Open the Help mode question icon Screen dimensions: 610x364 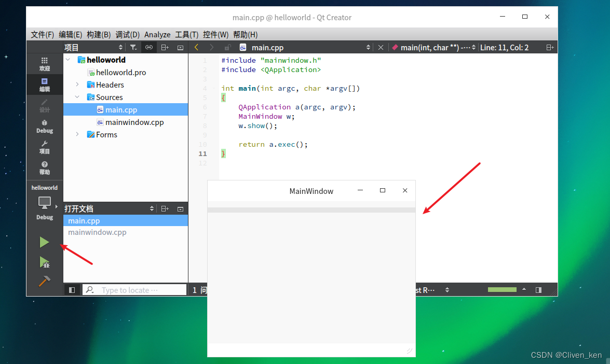coord(44,167)
